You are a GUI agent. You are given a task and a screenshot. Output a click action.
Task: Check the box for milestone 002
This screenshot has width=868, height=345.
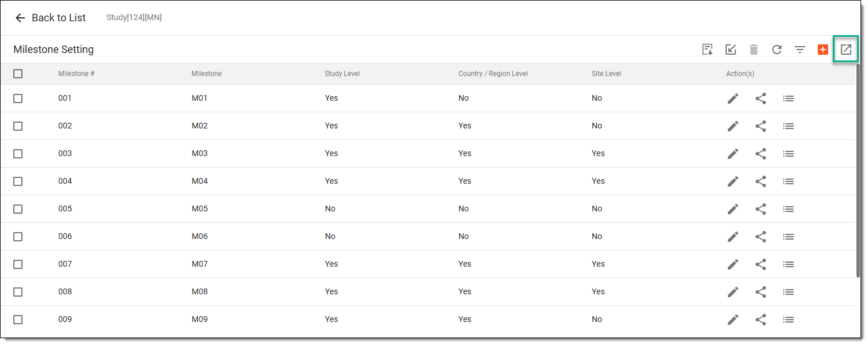[18, 126]
